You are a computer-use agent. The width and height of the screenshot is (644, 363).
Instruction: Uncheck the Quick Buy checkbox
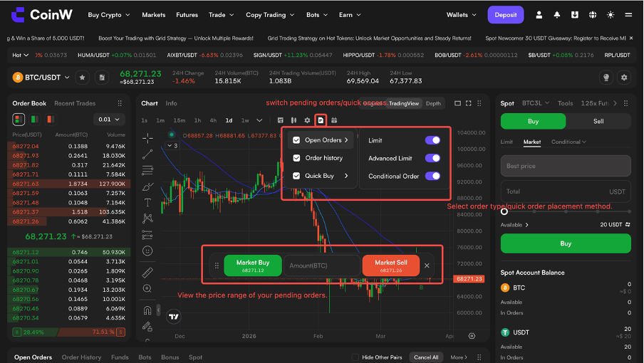pyautogui.click(x=296, y=176)
